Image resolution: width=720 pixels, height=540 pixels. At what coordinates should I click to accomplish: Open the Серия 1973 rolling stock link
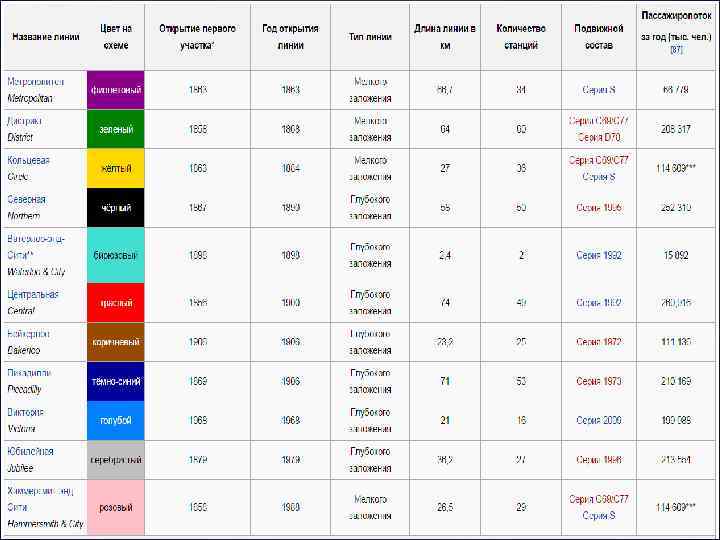coord(598,381)
